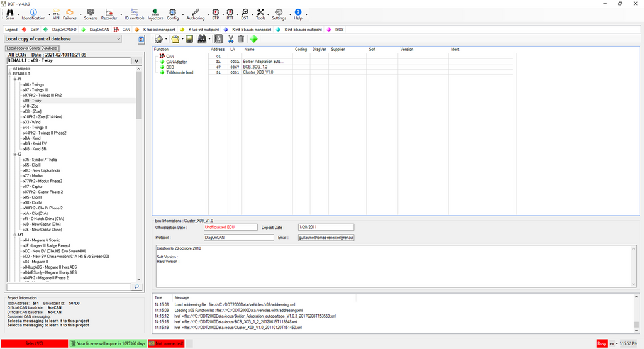Select the 'Local copy of Central Database' tab
Image resolution: width=644 pixels, height=349 pixels.
pyautogui.click(x=31, y=48)
